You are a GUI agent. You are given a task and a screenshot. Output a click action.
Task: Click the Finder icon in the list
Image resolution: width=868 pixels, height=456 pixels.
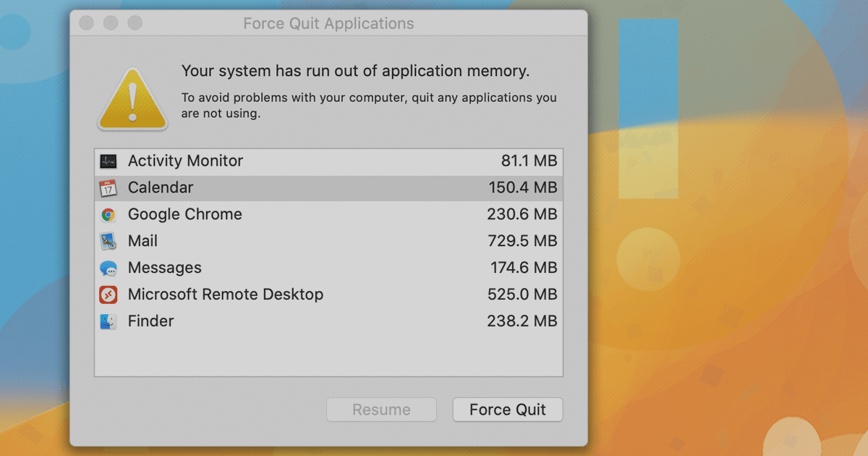110,321
